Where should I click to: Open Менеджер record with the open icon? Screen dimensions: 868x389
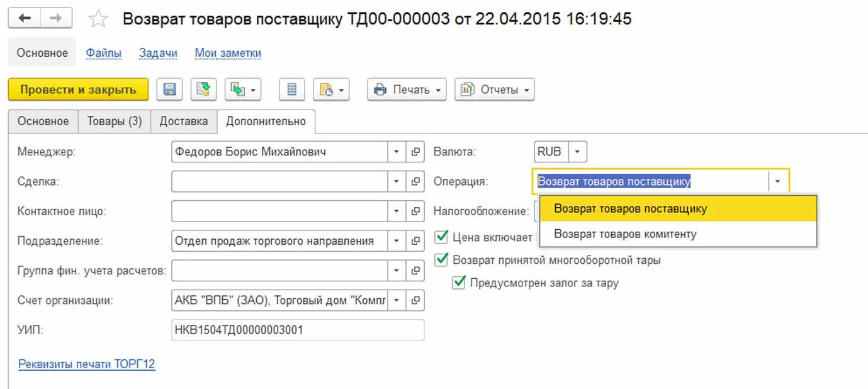coord(415,152)
